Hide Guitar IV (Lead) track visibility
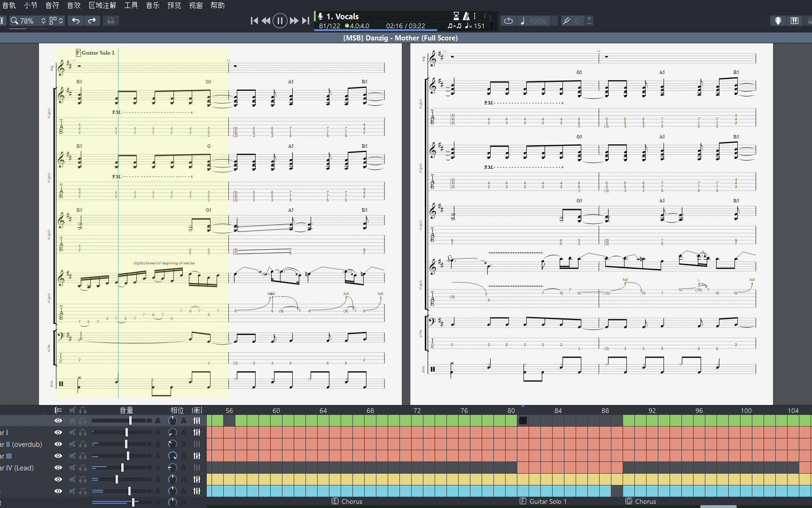Screen dimensions: 812x508 tap(58, 468)
